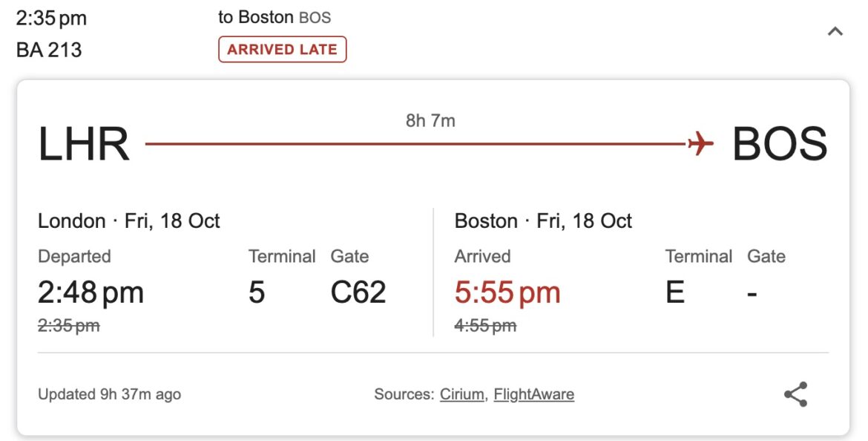Click the 8h 7m flight duration
The image size is (868, 441).
[430, 120]
